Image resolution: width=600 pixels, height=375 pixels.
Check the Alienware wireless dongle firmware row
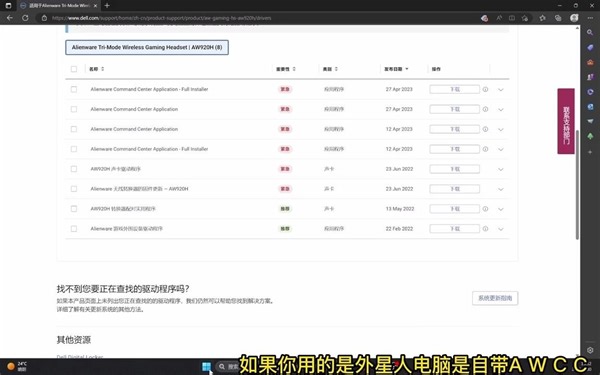[74, 189]
